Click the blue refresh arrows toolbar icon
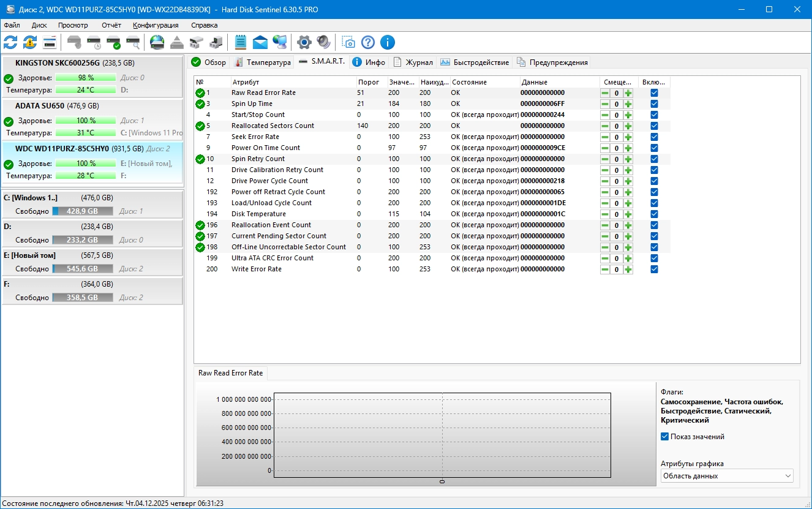 (10, 42)
